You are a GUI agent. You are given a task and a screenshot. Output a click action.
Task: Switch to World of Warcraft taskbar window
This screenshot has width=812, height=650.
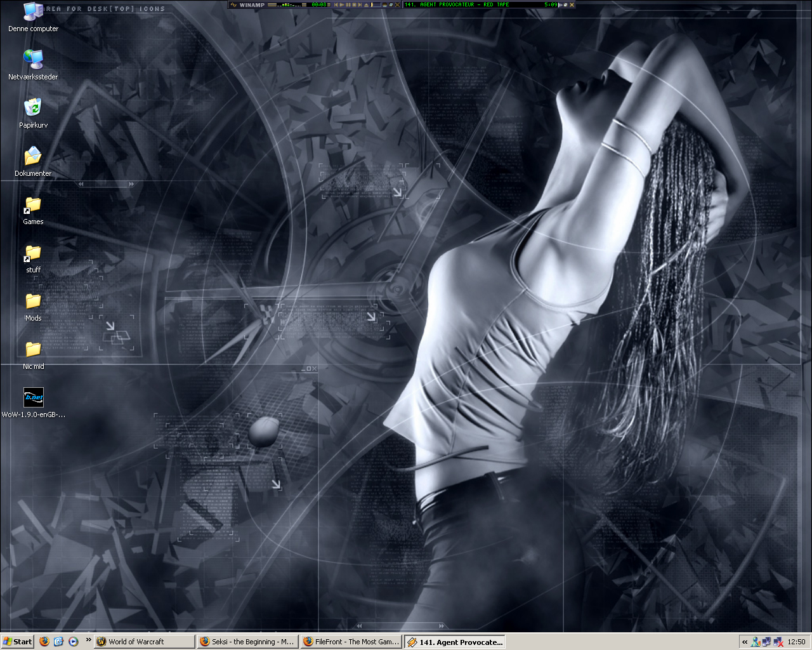pyautogui.click(x=145, y=641)
